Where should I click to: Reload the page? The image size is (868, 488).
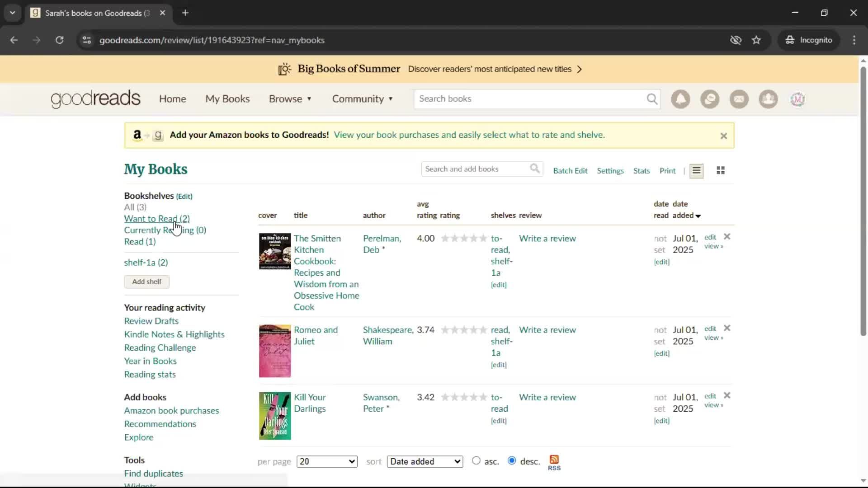pos(59,40)
